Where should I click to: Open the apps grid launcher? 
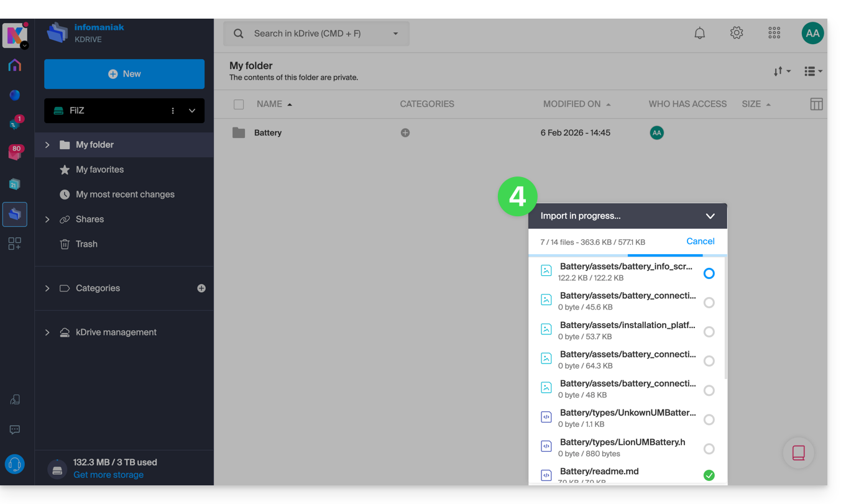pos(774,34)
